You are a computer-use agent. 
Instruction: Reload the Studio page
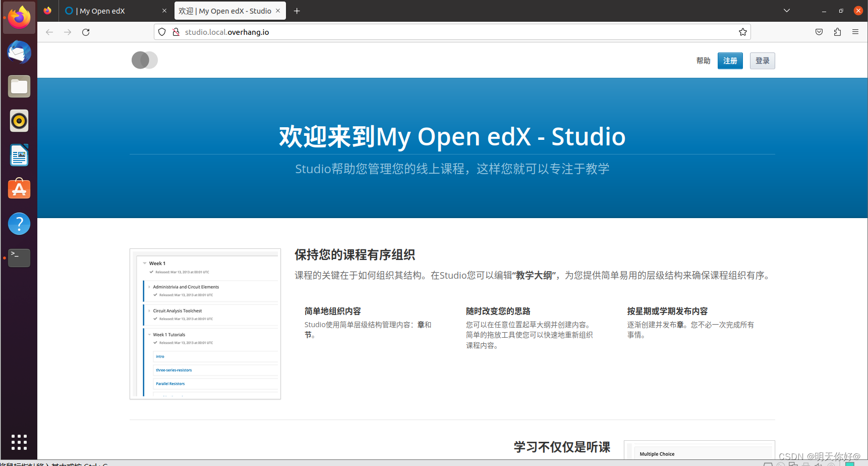pos(86,32)
